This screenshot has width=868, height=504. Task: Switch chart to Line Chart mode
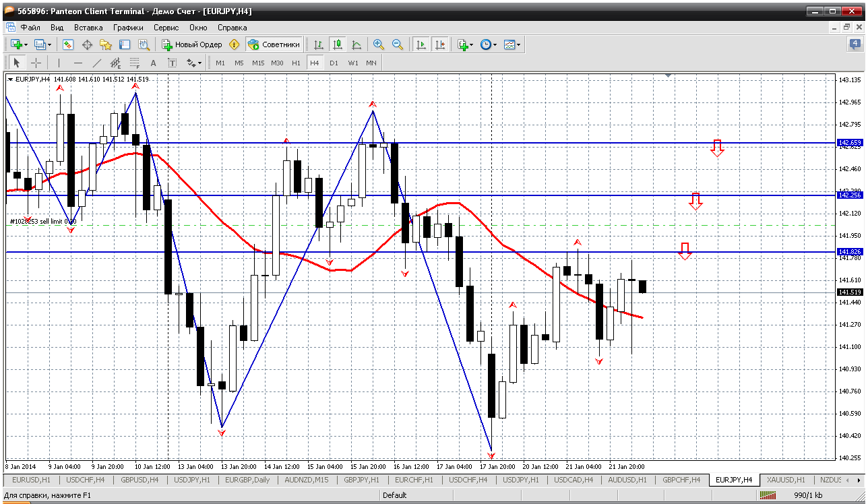coord(356,44)
